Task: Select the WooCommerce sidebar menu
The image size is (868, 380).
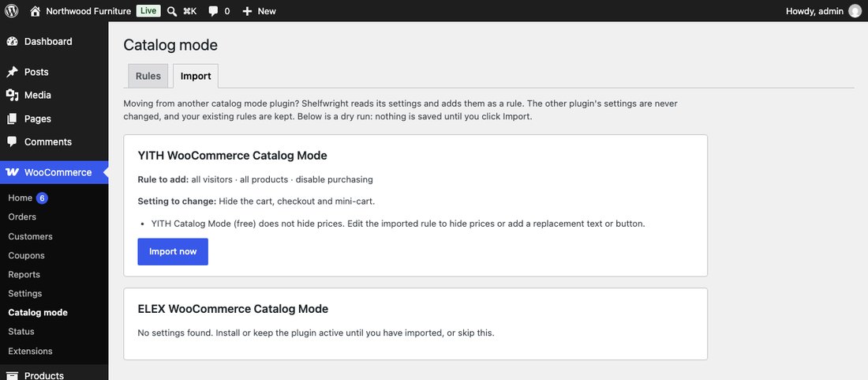Action: 54,172
